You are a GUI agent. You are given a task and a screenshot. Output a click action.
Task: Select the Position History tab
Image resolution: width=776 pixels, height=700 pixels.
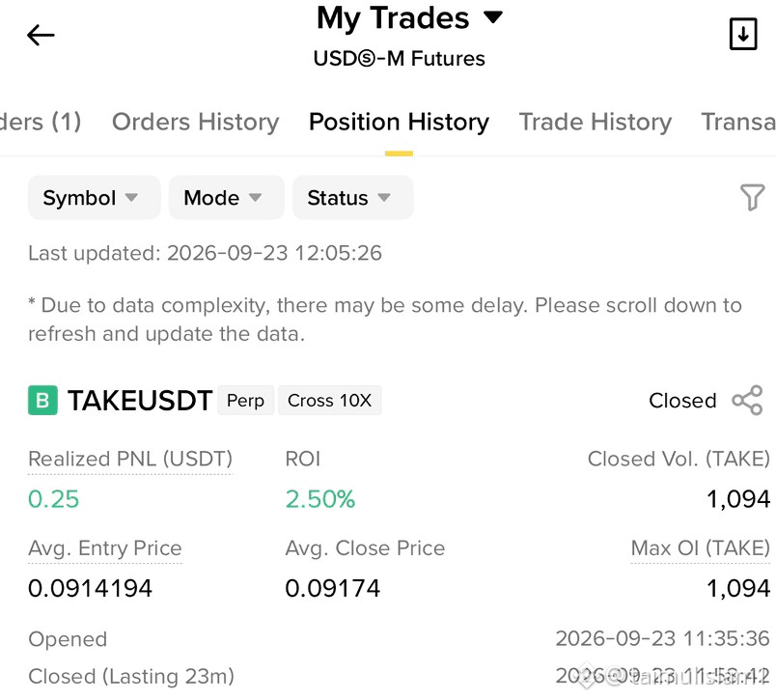click(399, 122)
